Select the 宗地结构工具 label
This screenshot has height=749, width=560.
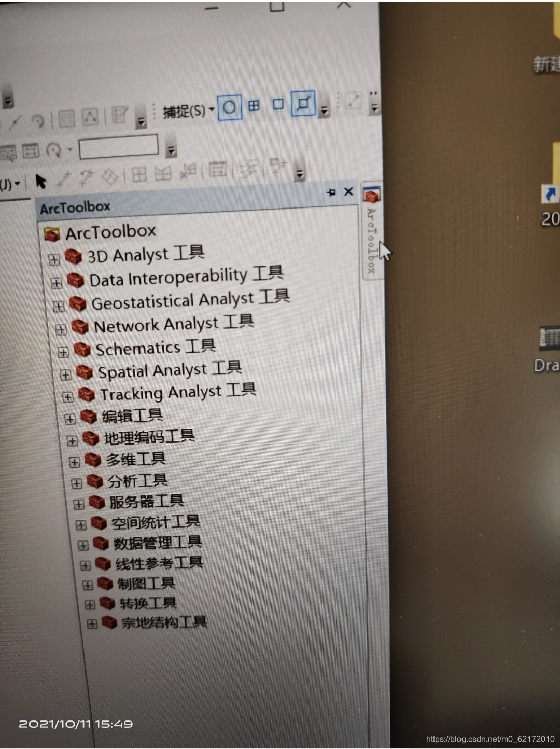pyautogui.click(x=164, y=622)
